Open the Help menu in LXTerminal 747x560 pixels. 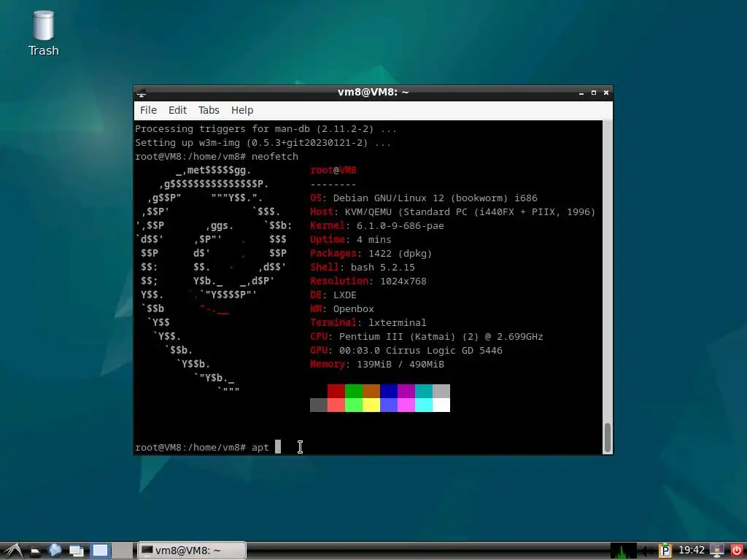[x=242, y=111]
